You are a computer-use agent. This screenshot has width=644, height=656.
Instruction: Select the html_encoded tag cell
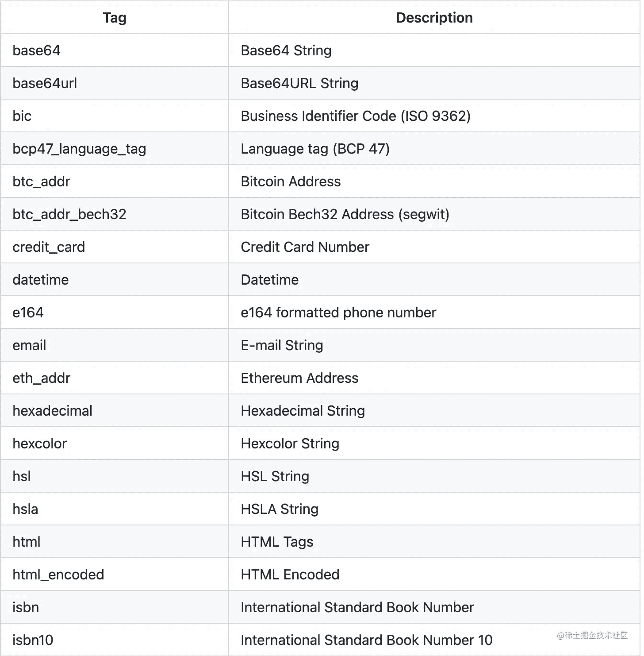(58, 575)
